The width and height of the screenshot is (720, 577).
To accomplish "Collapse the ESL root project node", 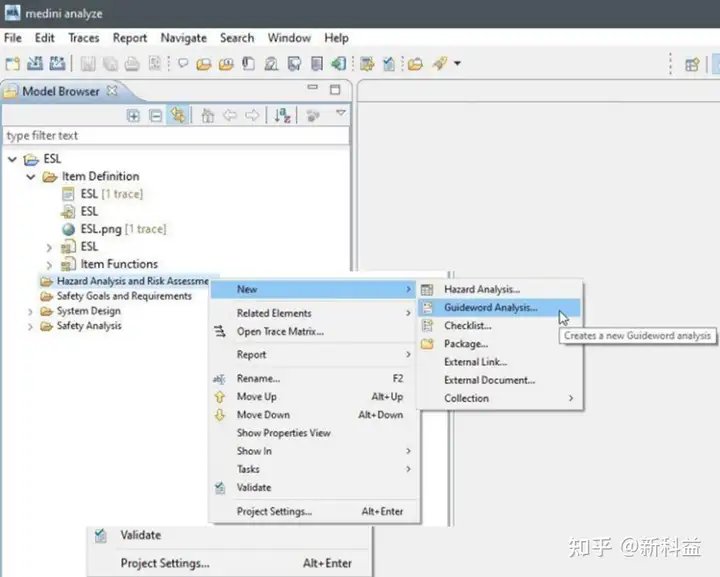I will click(12, 159).
